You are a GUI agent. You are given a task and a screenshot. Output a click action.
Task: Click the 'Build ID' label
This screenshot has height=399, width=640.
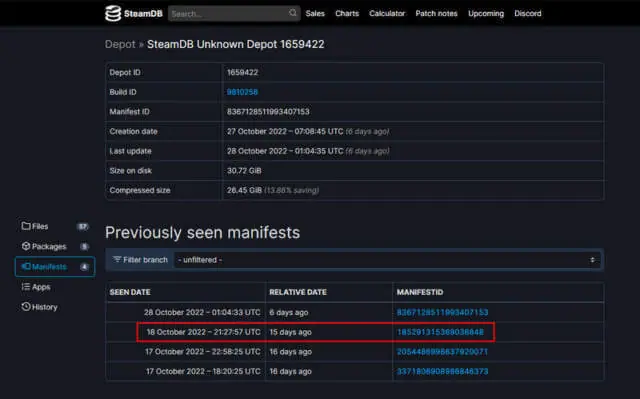tap(123, 92)
